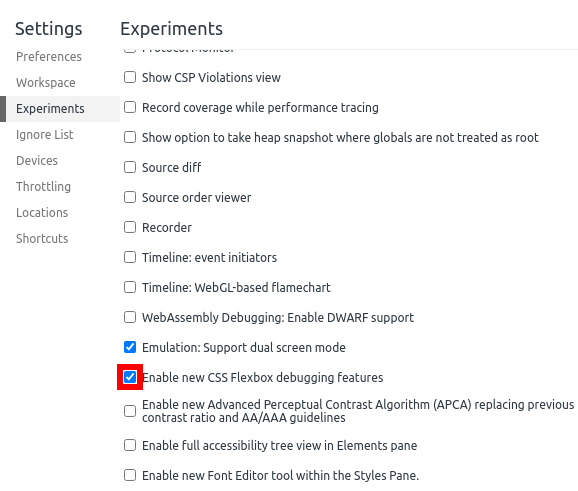The width and height of the screenshot is (578, 491).
Task: Turn on the Recorder experiment checkbox
Action: [130, 227]
